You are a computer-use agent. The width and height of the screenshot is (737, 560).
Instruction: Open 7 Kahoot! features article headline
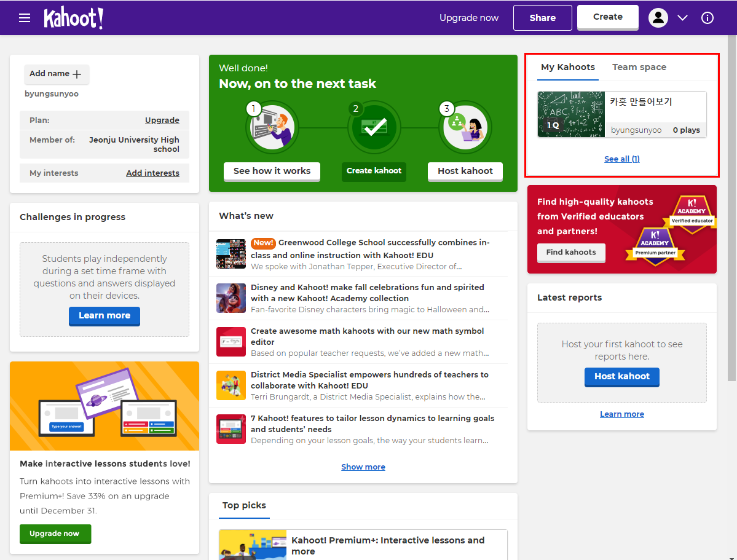pyautogui.click(x=372, y=424)
